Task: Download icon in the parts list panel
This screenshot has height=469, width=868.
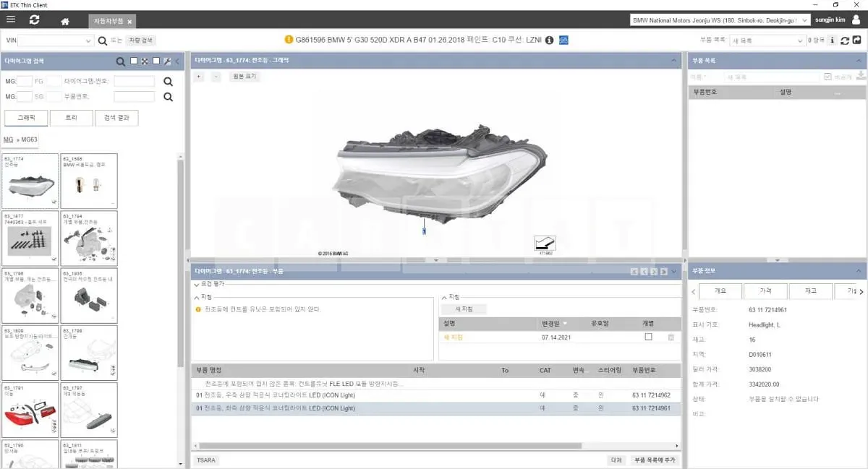Action: (860, 77)
